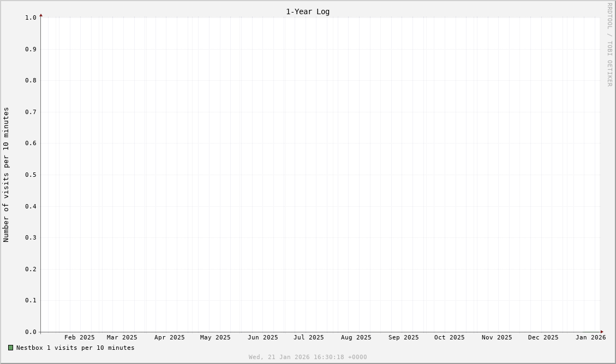616x364 pixels.
Task: Select the '1-Year Log' chart title
Action: pos(308,11)
